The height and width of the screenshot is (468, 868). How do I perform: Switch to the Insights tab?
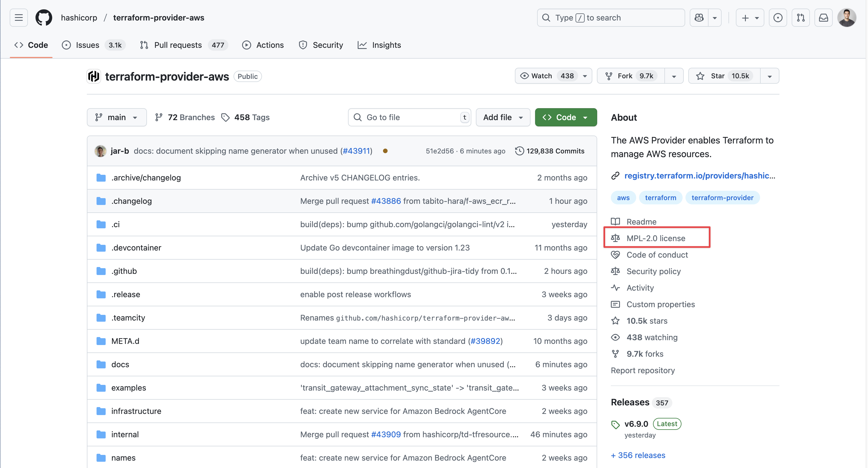tap(386, 45)
